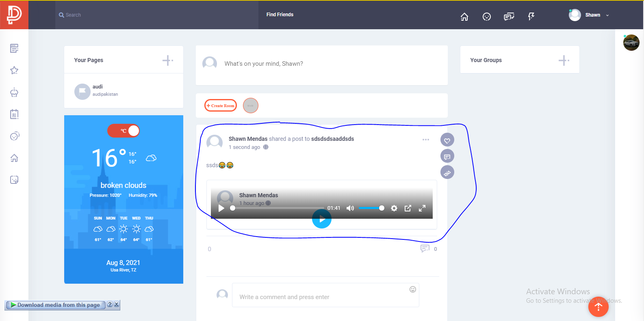Click the Create Room button

220,106
